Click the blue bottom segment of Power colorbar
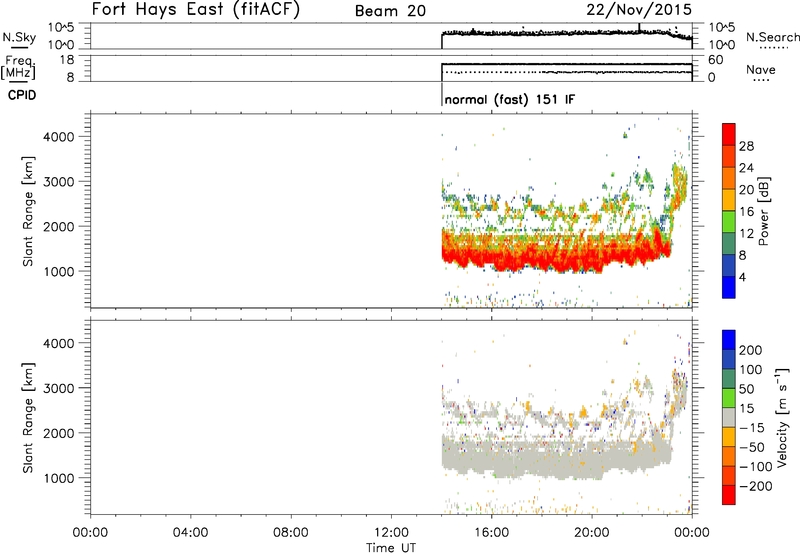 pos(729,287)
